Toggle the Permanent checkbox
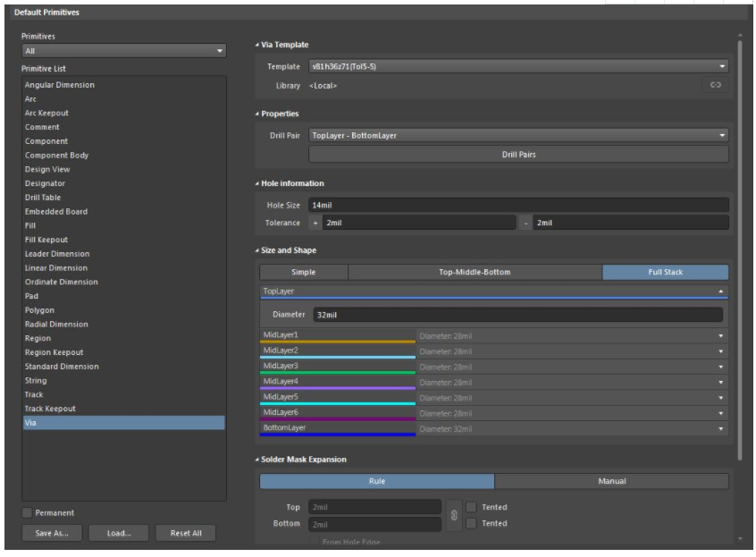Viewport: 756px width, 557px height. 27,512
